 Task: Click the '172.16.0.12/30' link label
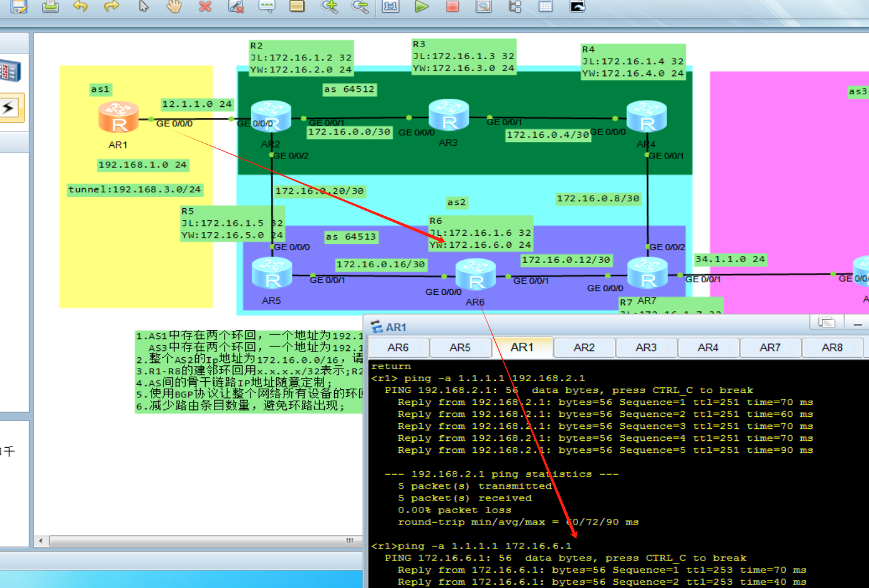pyautogui.click(x=566, y=260)
